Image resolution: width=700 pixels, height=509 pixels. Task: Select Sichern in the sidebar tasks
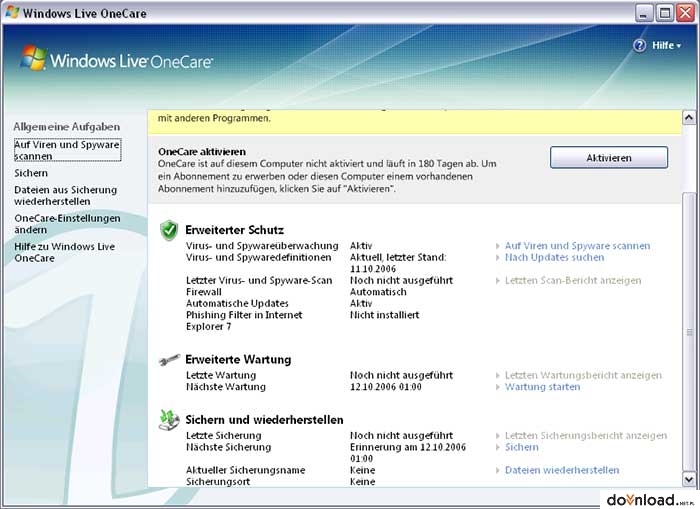31,173
